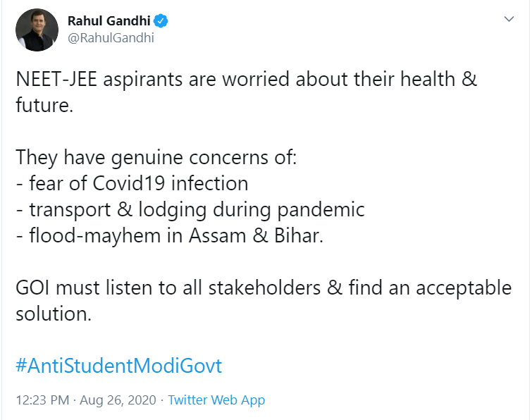Screen dimensions: 532x420
Task: Open Rahul Gandhi's profile picture
Action: pyautogui.click(x=37, y=30)
